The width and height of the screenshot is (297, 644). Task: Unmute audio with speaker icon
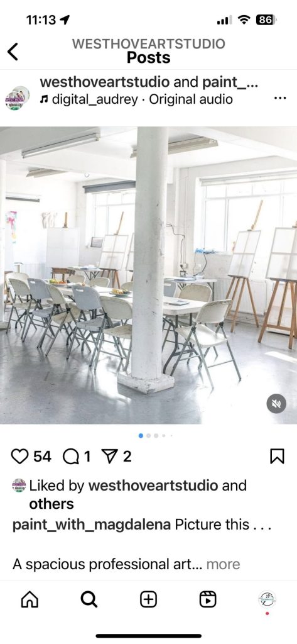(276, 404)
